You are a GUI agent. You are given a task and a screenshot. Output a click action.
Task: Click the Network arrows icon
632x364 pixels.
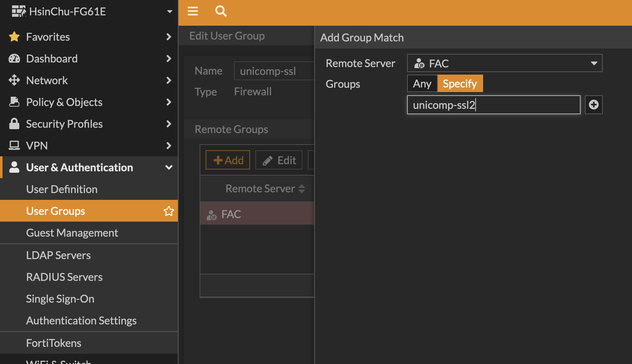click(14, 80)
